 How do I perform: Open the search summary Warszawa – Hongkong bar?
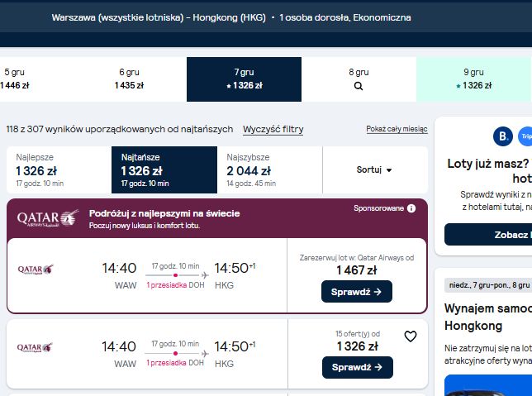click(231, 17)
